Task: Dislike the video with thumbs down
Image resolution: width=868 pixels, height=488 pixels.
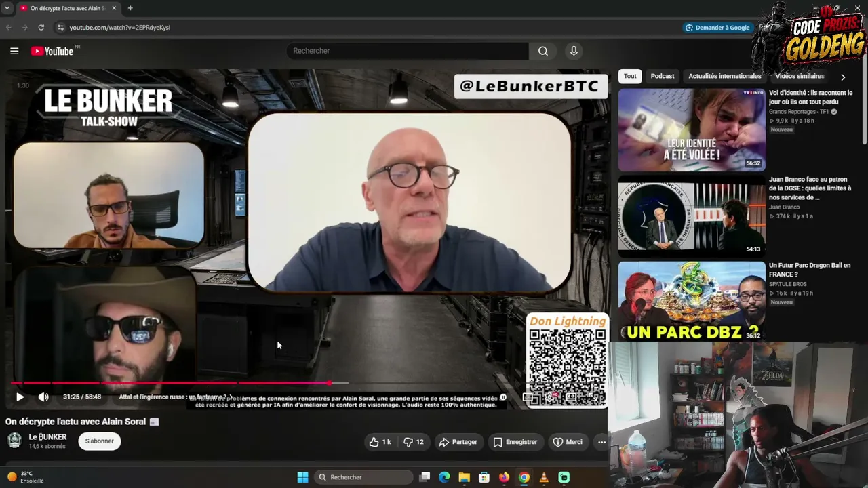Action: [414, 442]
